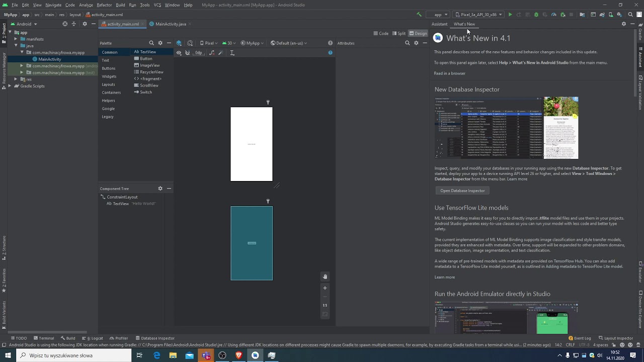This screenshot has width=644, height=362.
Task: Open the Android project view dropdown
Action: (24, 24)
